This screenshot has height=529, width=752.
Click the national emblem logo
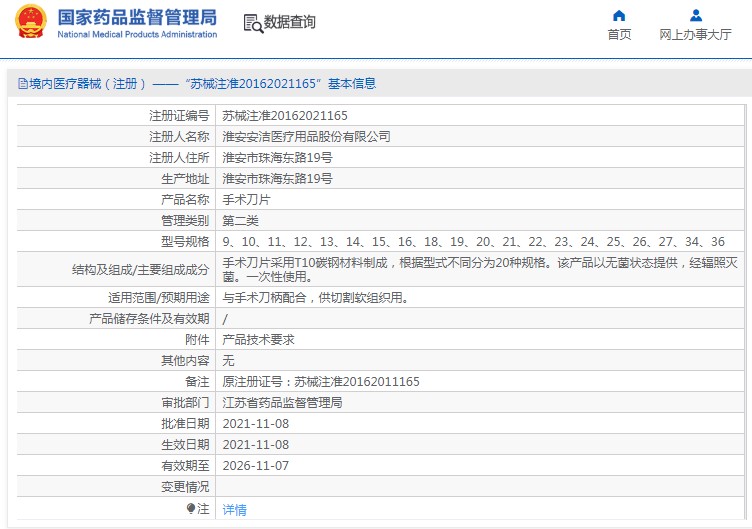(x=31, y=21)
